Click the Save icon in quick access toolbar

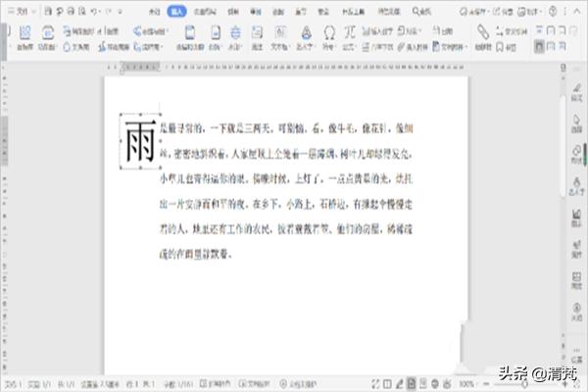tap(48, 11)
